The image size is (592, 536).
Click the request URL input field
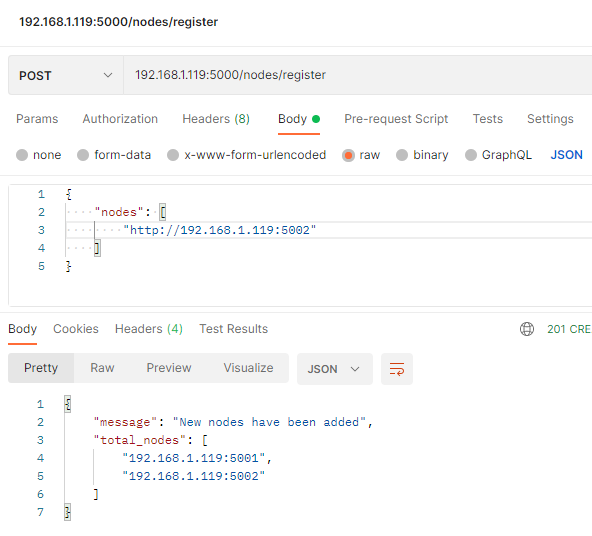coord(358,75)
